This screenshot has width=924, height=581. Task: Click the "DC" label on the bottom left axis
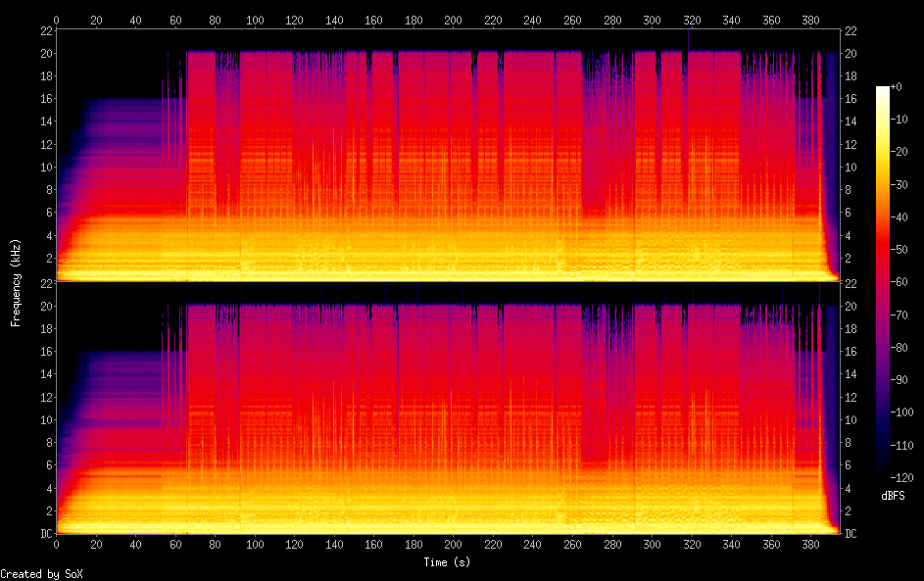45,534
